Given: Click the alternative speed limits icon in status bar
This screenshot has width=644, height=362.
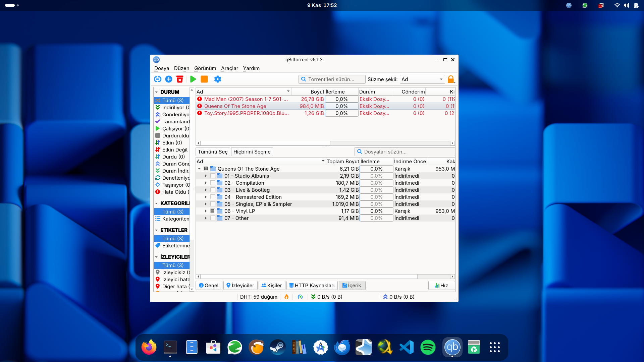Looking at the screenshot, I should point(300,297).
